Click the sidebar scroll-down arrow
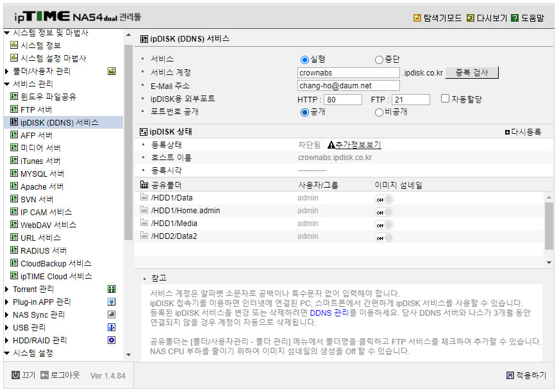The height and width of the screenshot is (392, 559). 129,355
